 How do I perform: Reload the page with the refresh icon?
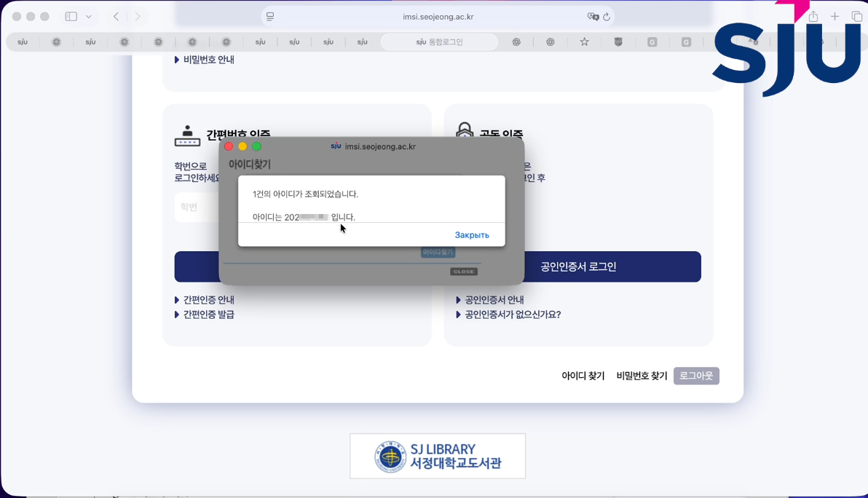(607, 17)
